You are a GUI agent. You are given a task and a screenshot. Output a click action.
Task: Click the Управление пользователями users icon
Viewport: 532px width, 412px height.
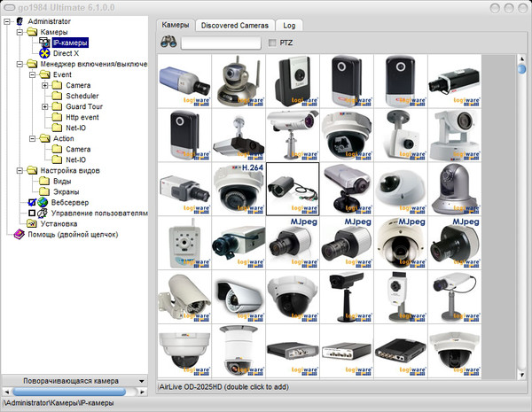tap(43, 213)
